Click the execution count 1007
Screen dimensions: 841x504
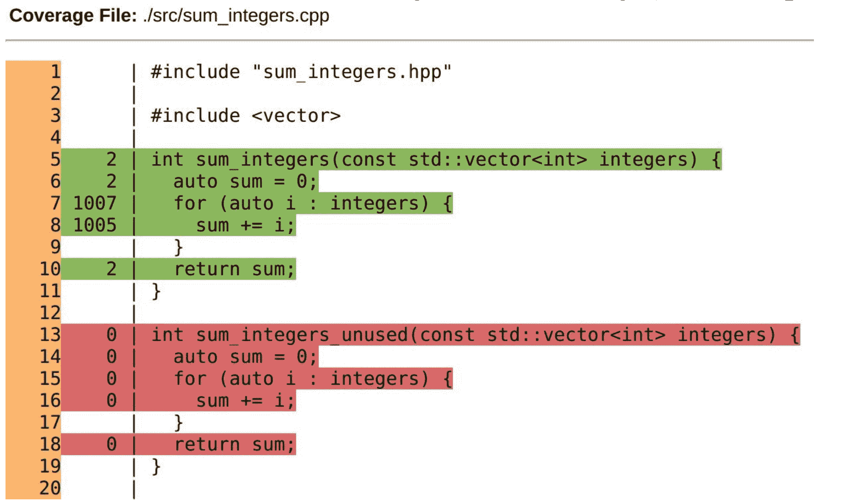pos(95,203)
